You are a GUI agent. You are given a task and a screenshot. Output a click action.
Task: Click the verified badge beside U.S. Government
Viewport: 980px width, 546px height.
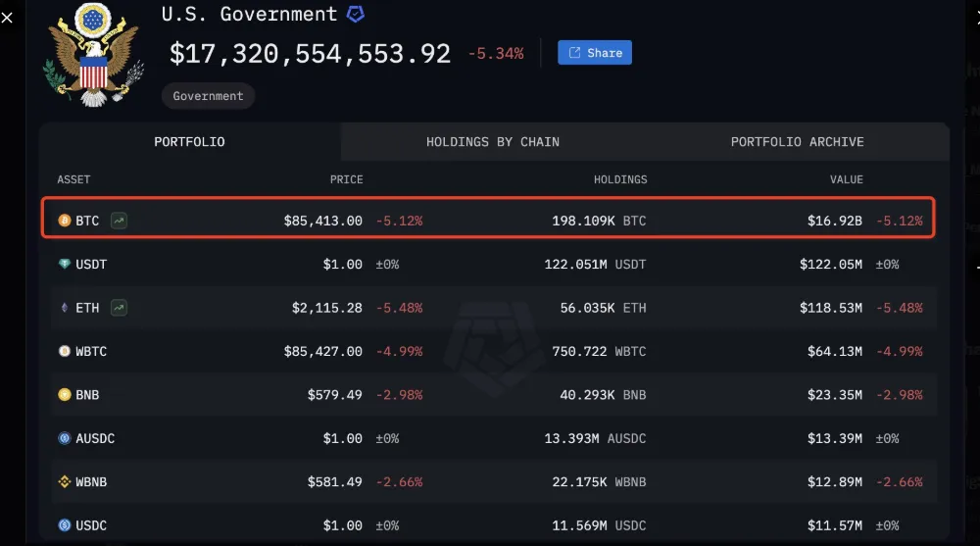[356, 15]
